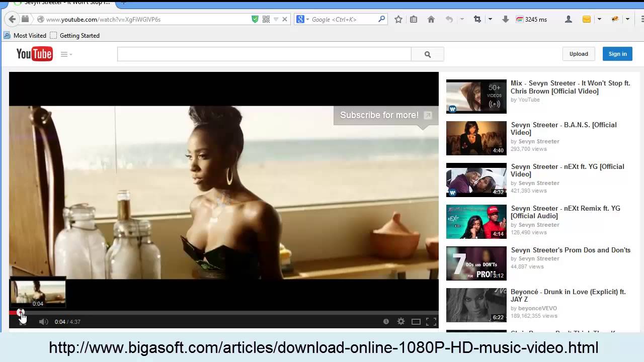The width and height of the screenshot is (644, 362).
Task: Open Sevyn Streeter - B.A.N.S. title link
Action: (563, 129)
